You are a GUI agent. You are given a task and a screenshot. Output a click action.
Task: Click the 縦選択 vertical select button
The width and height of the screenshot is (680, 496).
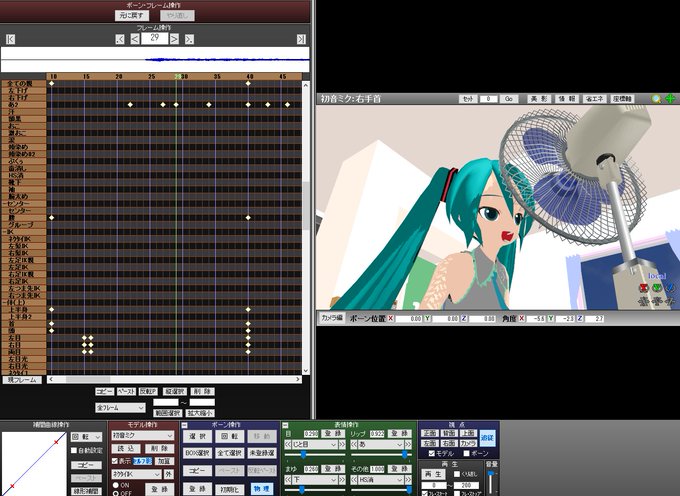[x=175, y=392]
